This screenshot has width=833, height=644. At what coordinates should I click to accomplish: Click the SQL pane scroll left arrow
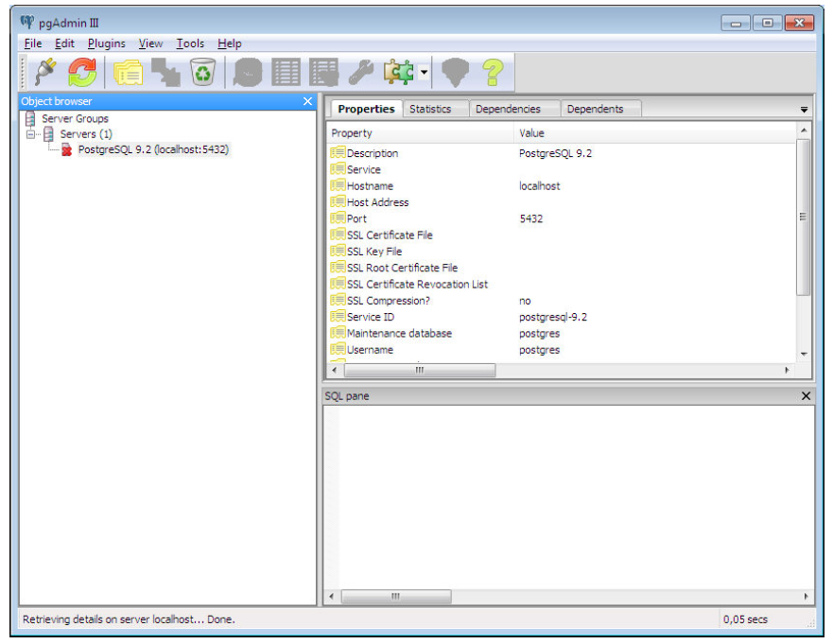(x=332, y=597)
